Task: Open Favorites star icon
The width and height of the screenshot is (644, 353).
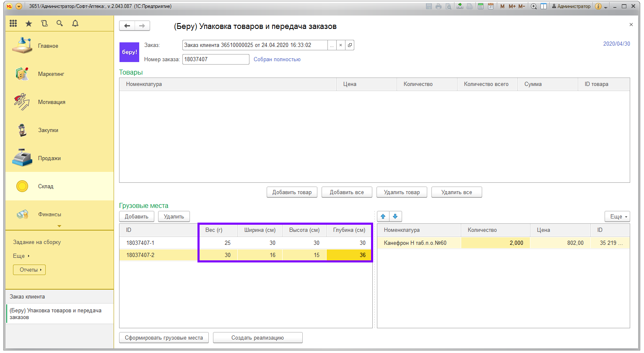Action: click(x=29, y=23)
